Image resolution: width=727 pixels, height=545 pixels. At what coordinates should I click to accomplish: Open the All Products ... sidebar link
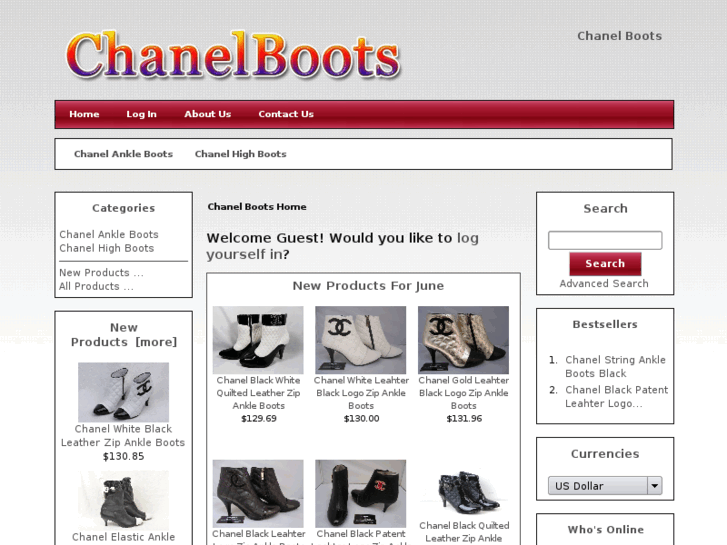[x=96, y=287]
